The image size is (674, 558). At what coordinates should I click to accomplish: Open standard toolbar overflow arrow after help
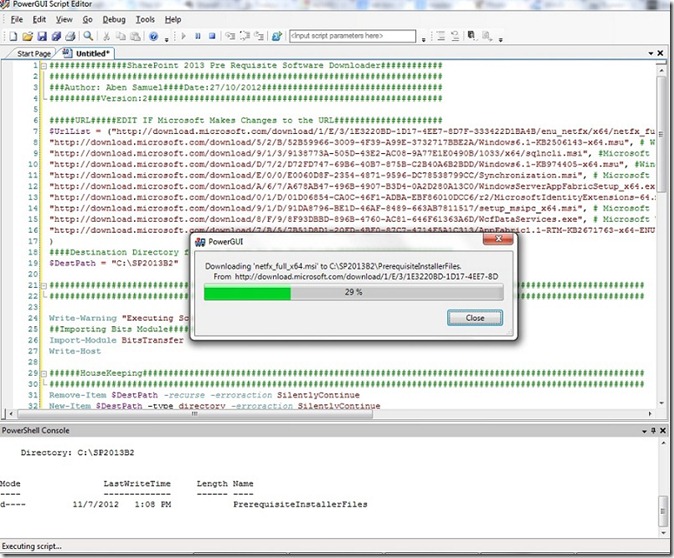(167, 39)
